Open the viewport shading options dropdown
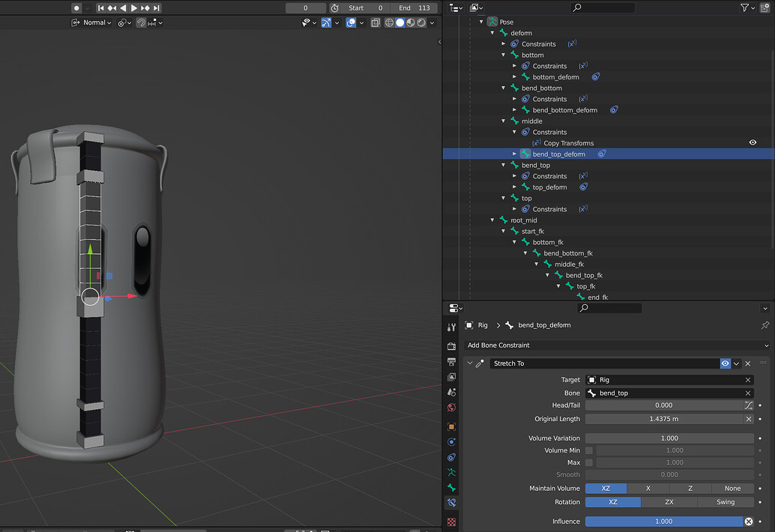The height and width of the screenshot is (532, 775). tap(432, 22)
